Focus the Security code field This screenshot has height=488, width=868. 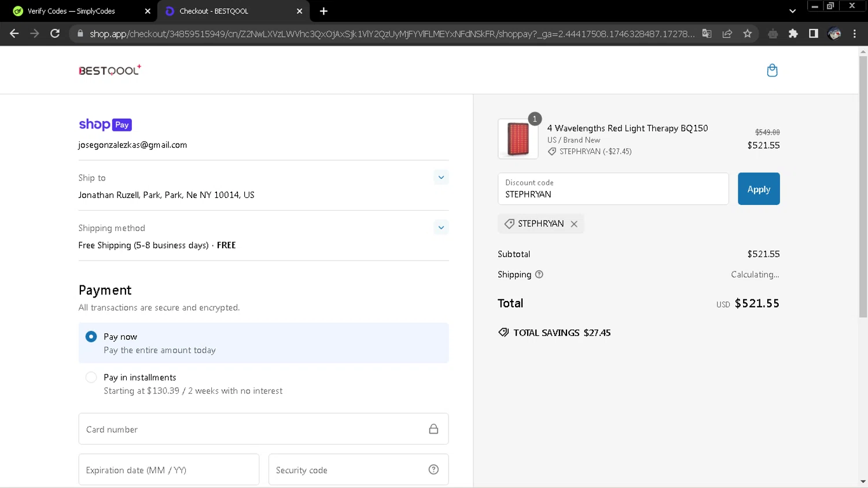tap(359, 469)
